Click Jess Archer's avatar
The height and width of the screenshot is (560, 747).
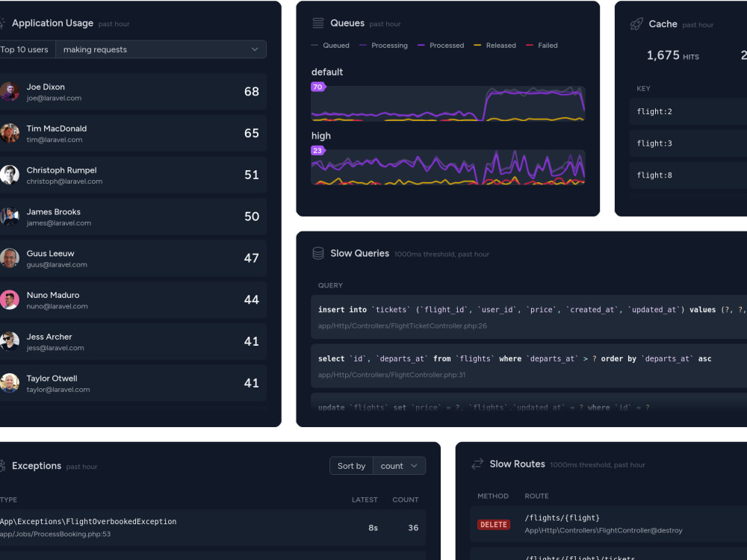tap(9, 341)
